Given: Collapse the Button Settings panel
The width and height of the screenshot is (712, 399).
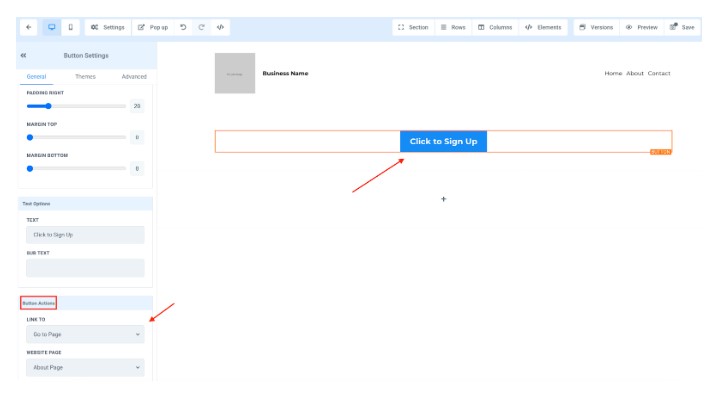Looking at the screenshot, I should tap(23, 55).
